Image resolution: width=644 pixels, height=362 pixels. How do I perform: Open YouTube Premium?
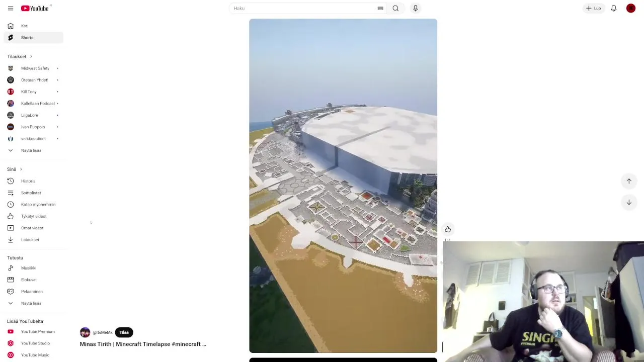pyautogui.click(x=34, y=331)
